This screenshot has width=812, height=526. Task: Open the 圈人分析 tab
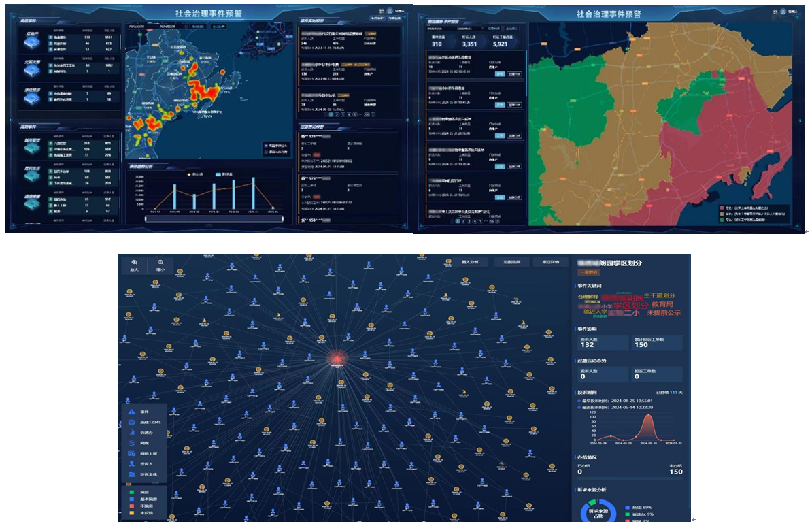[470, 262]
